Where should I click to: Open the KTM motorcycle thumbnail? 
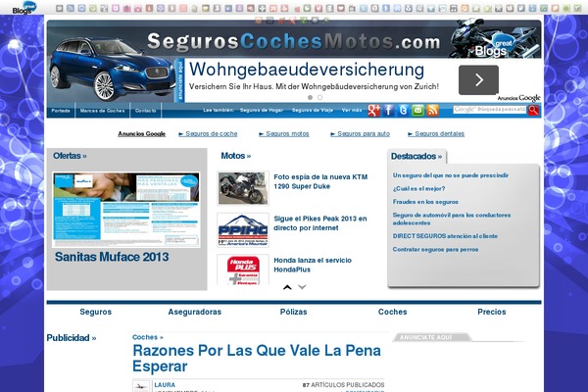[243, 188]
